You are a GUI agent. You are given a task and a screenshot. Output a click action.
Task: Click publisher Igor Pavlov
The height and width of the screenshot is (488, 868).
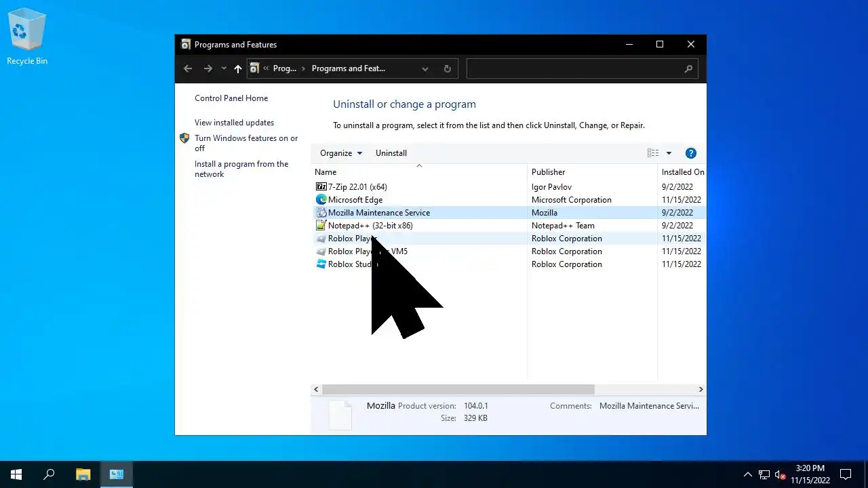point(551,186)
